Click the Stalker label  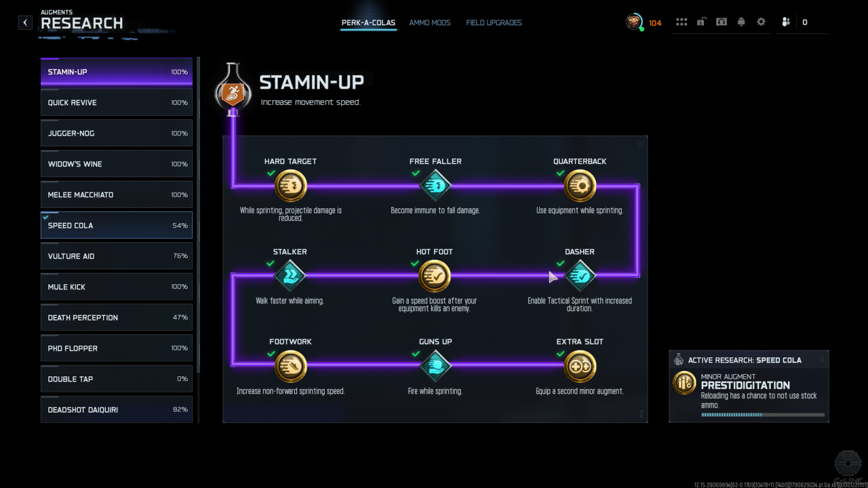tap(290, 251)
